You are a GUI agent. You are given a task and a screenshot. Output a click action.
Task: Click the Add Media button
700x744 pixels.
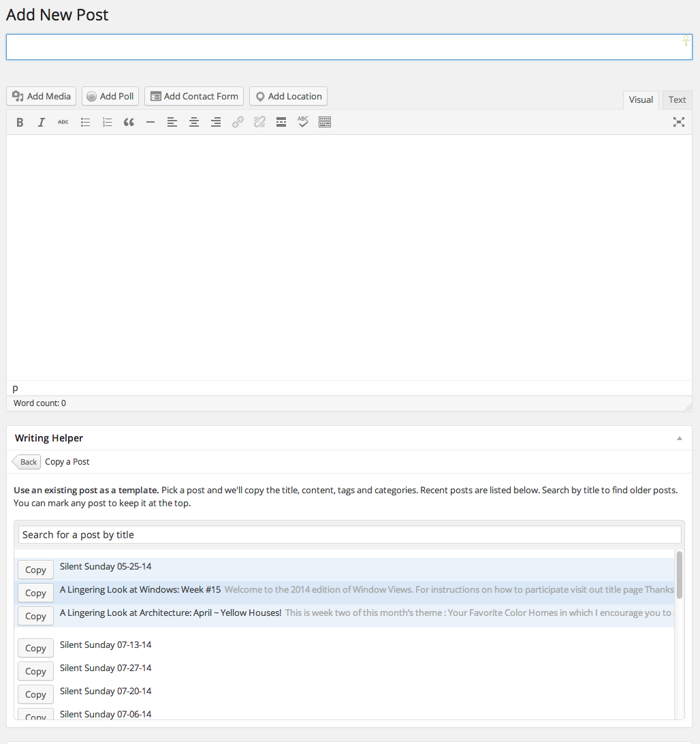click(x=42, y=97)
